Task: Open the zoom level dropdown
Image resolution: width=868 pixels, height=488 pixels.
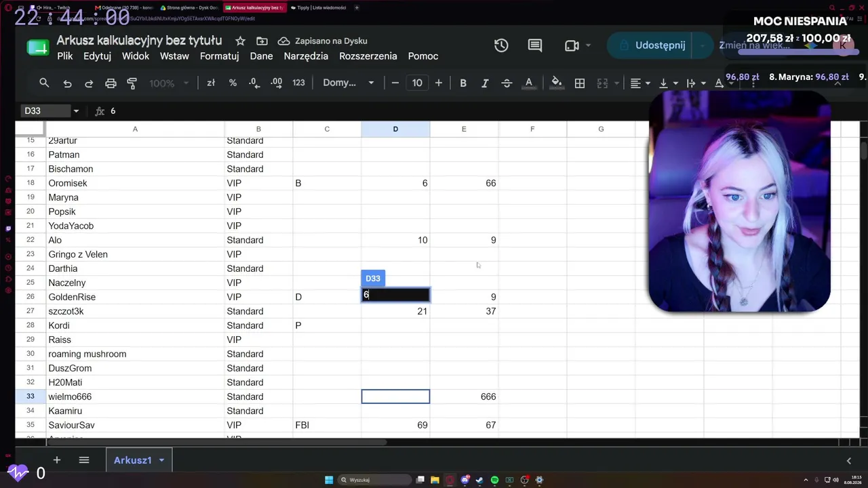Action: pyautogui.click(x=169, y=83)
